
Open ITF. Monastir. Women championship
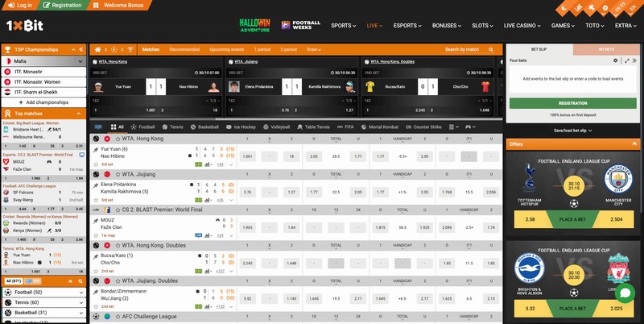pyautogui.click(x=44, y=82)
